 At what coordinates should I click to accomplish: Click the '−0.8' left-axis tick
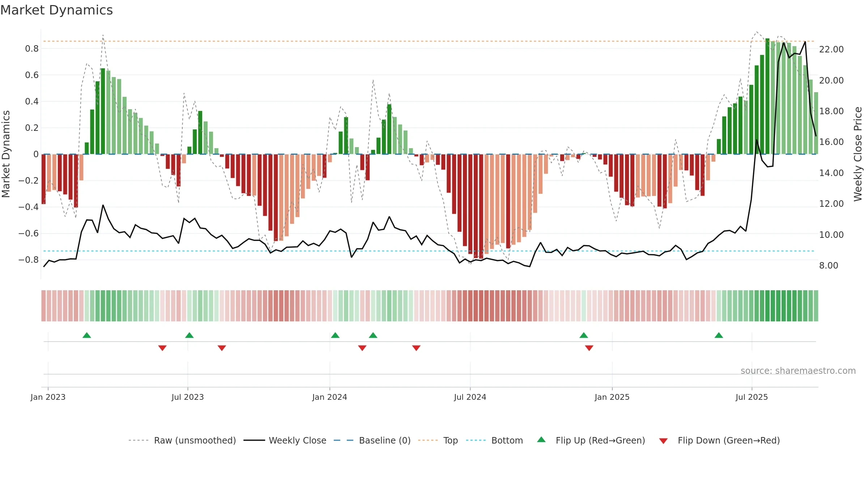point(29,260)
